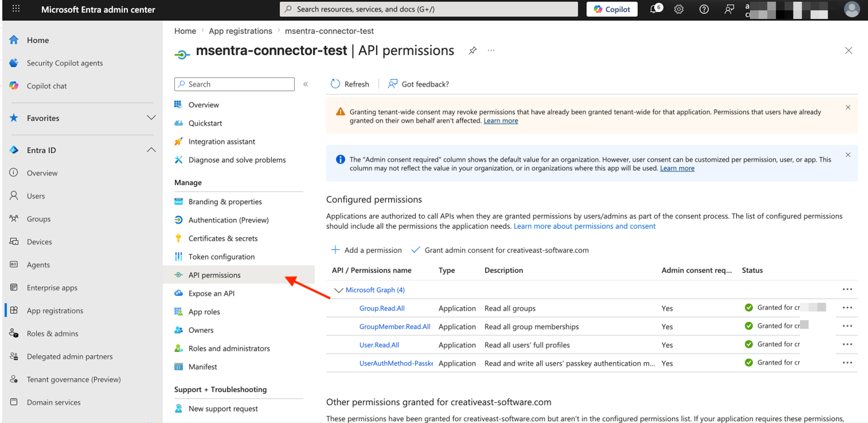This screenshot has height=423, width=868.
Task: Focus the global search resources box
Action: point(429,9)
